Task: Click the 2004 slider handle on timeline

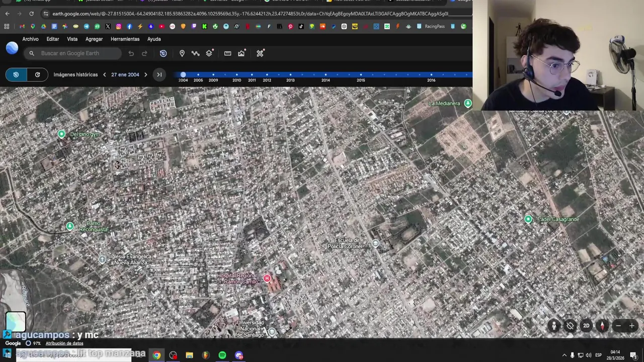Action: (x=183, y=75)
